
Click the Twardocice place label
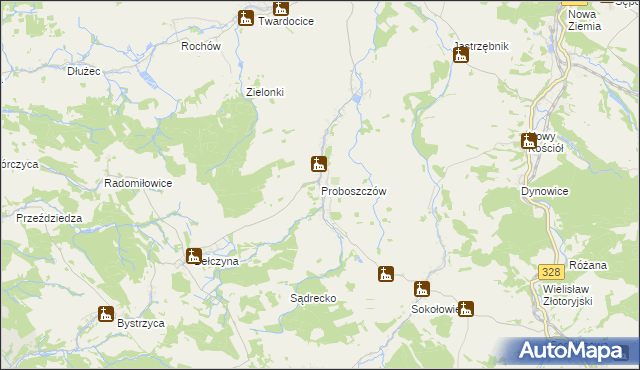point(286,21)
